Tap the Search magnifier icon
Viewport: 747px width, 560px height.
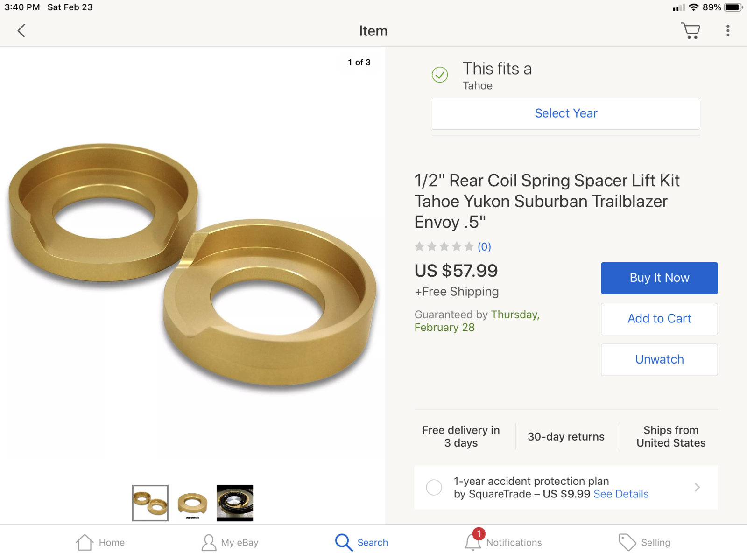[344, 542]
